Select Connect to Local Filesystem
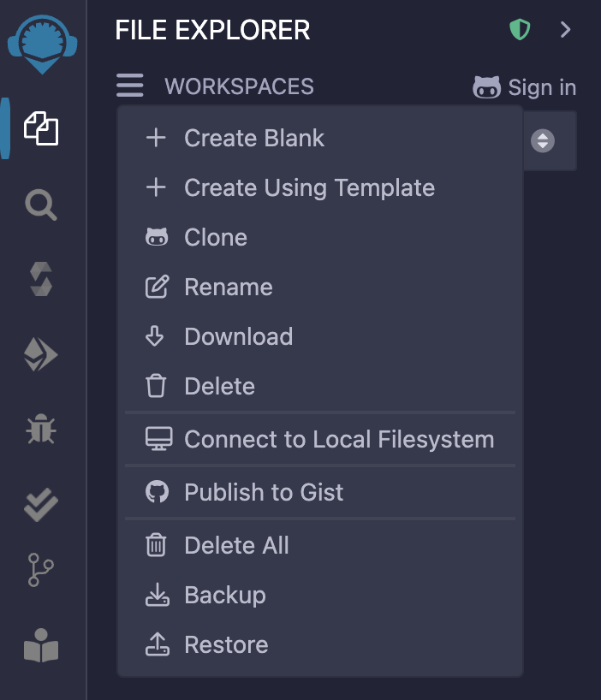The image size is (601, 700). coord(339,440)
